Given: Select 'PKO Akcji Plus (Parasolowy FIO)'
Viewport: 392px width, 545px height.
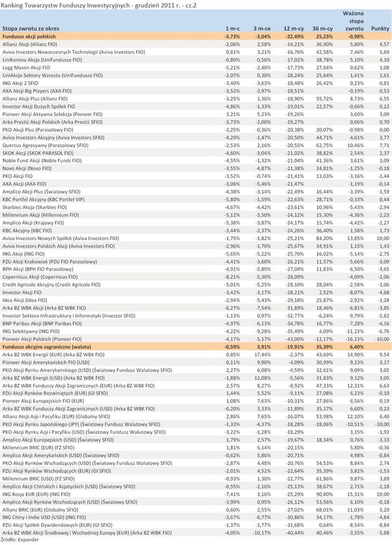Looking at the screenshot, I should 37,130.
